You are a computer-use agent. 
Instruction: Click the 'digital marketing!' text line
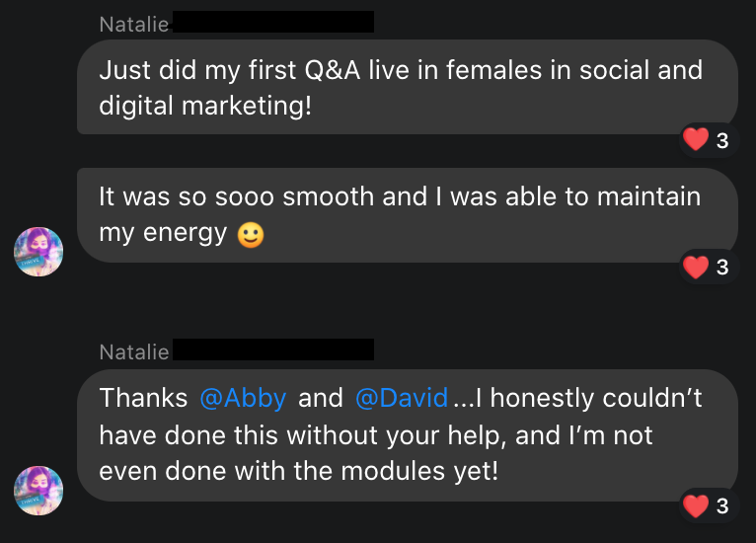click(205, 106)
